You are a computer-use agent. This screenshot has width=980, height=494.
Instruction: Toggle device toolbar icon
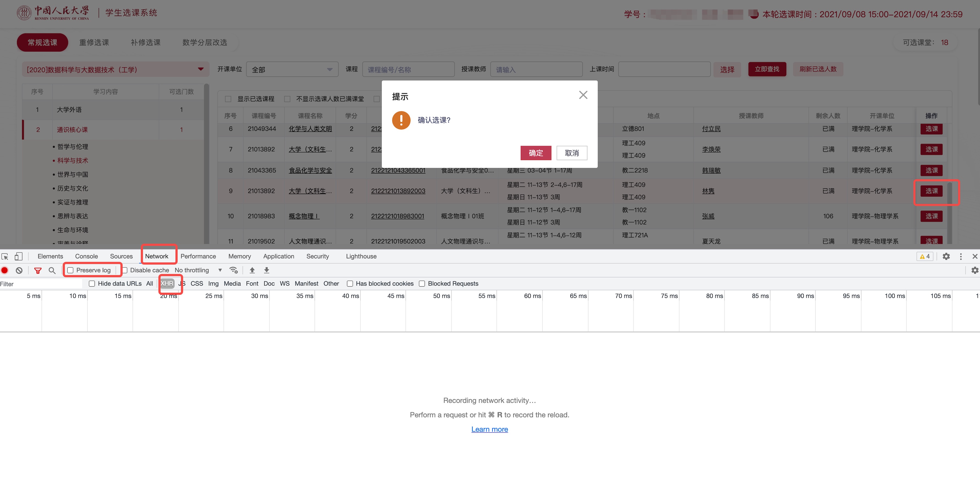(18, 256)
